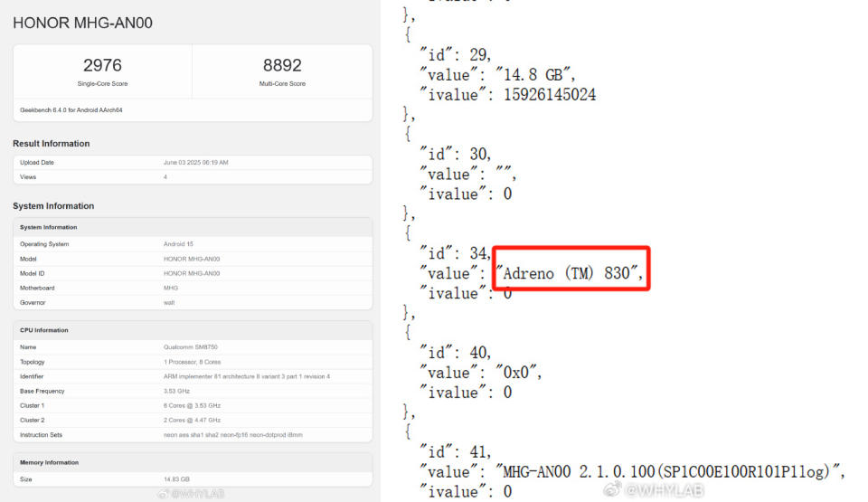Select the Qualcomm SM8750 CPU name
Viewport: 868px width, 502px height.
191,346
